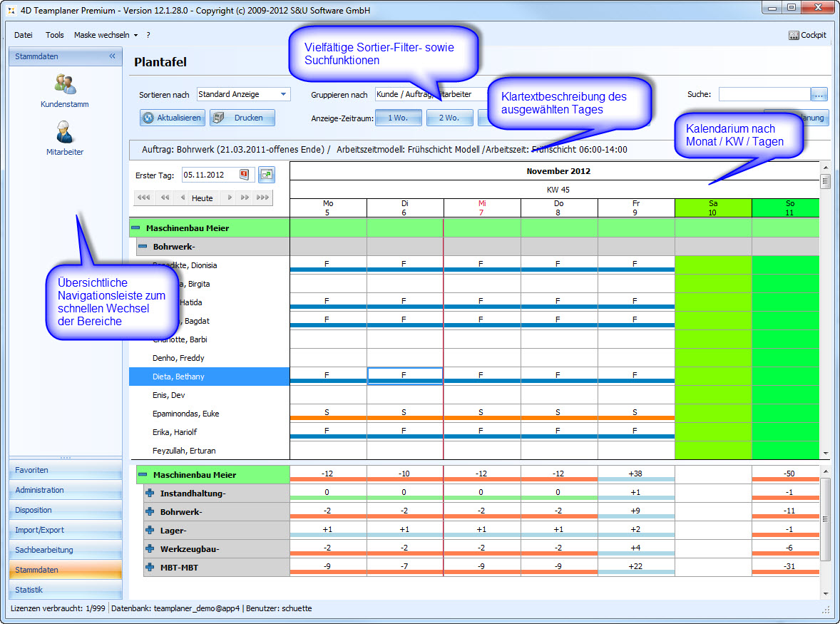
Task: Open the Kundenstamm icon in sidebar
Action: click(65, 85)
